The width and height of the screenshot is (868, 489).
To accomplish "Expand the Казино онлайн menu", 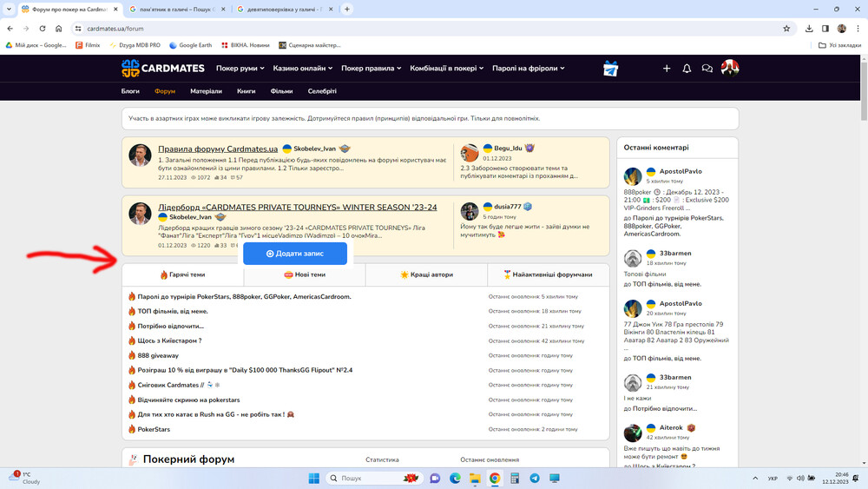I will [x=303, y=68].
